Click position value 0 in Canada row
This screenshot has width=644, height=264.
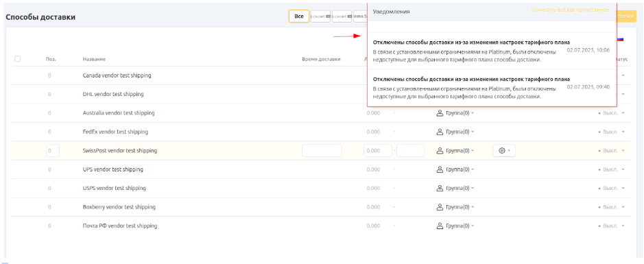pyautogui.click(x=49, y=75)
